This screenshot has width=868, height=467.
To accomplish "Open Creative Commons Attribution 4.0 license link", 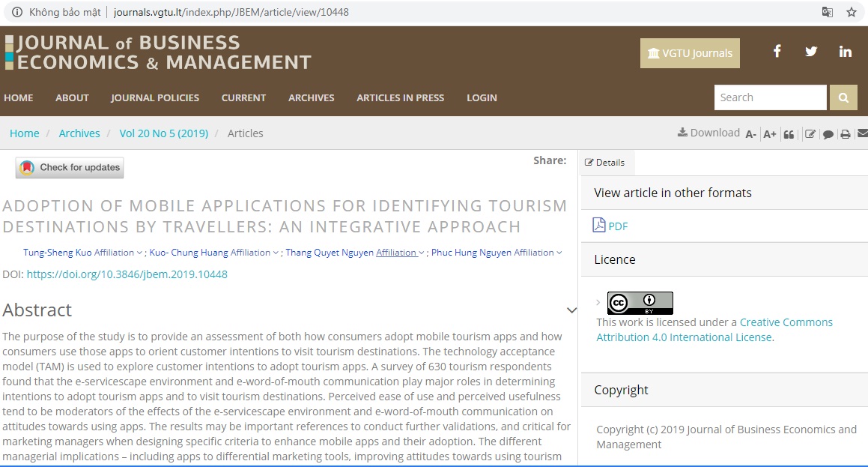I will (x=714, y=330).
